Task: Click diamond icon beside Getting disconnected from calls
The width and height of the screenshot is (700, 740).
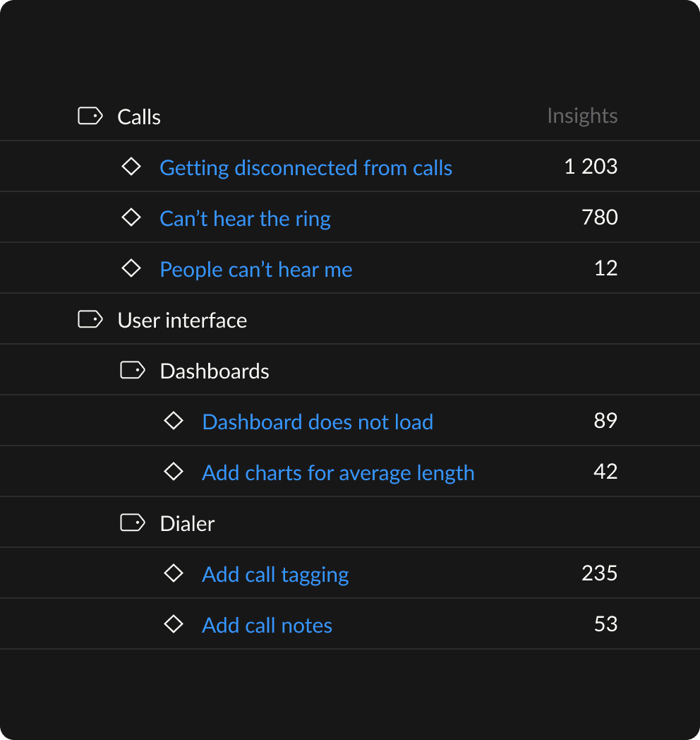Action: [x=131, y=167]
